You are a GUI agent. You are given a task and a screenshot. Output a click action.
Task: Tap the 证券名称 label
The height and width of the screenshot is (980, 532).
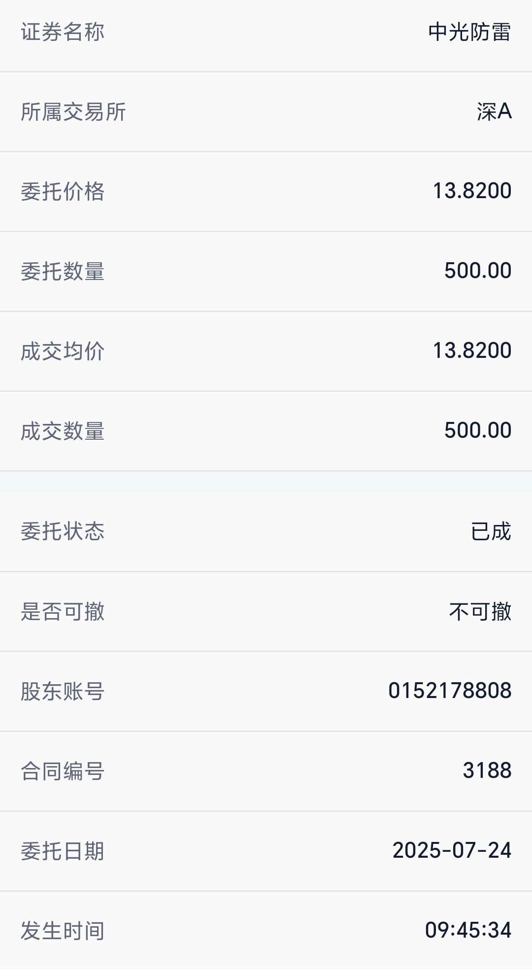tap(63, 32)
